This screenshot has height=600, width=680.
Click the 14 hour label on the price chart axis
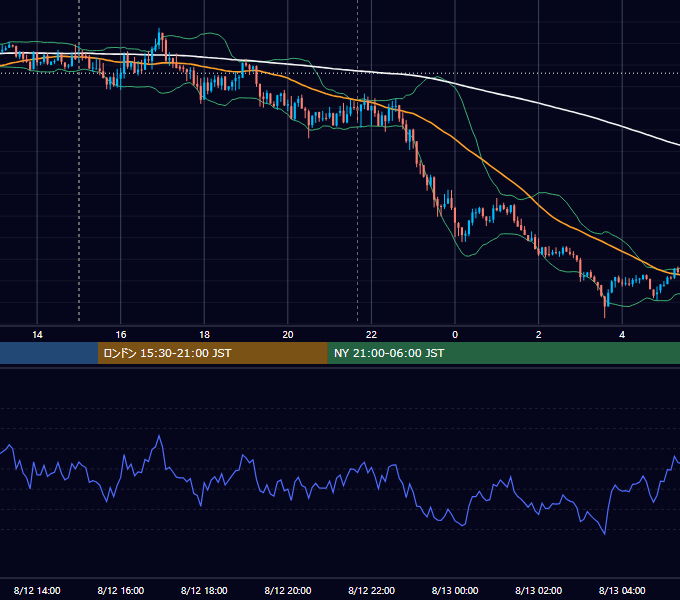click(x=37, y=335)
